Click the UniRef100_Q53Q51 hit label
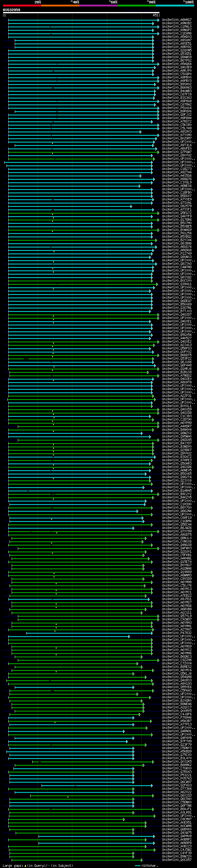197x868 pixels. click(177, 54)
